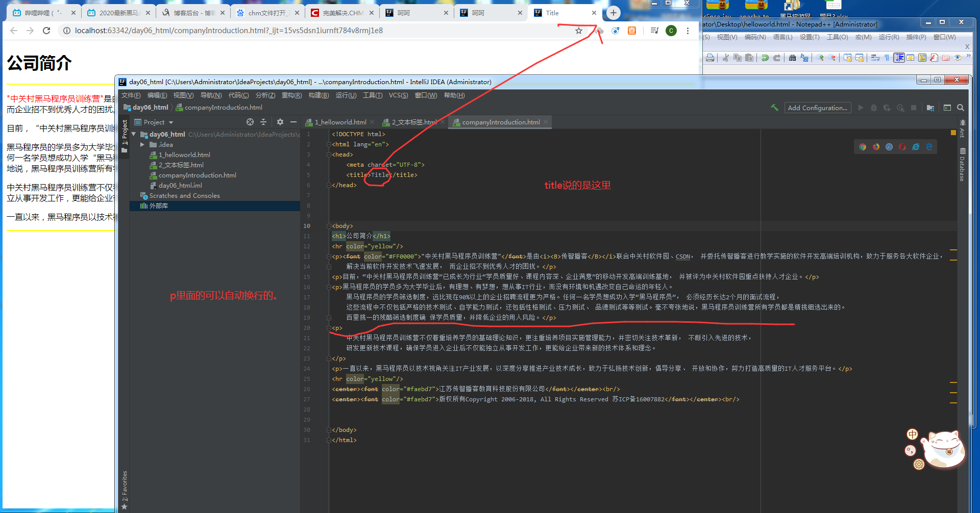Click the Run play icon beside Add Configuration
980x513 pixels.
(x=861, y=108)
